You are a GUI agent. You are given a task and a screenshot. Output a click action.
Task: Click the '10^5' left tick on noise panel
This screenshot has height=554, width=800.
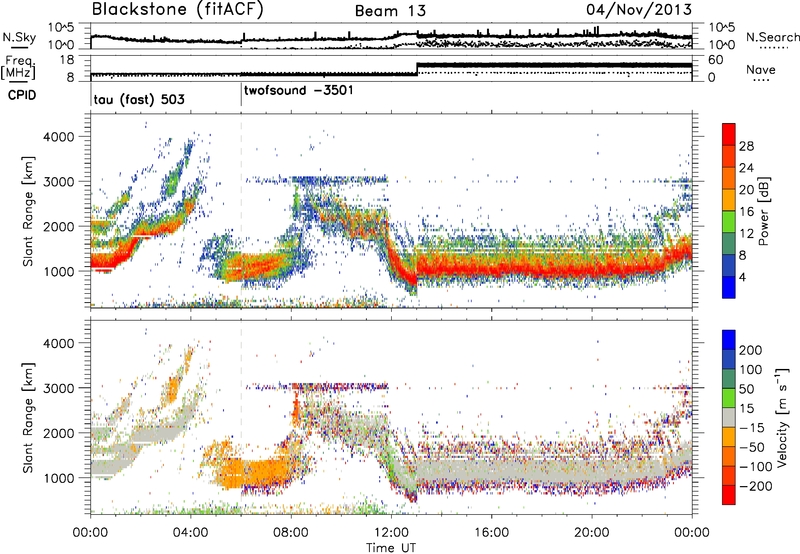pos(61,28)
